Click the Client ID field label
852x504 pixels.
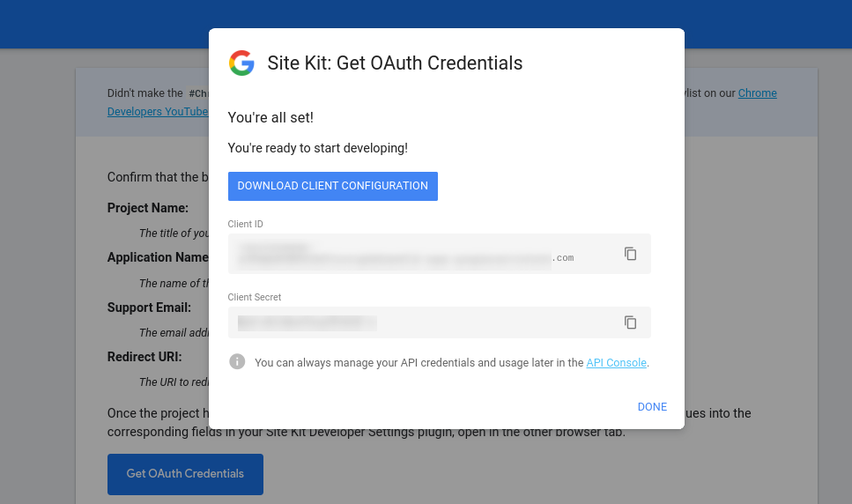pos(245,225)
